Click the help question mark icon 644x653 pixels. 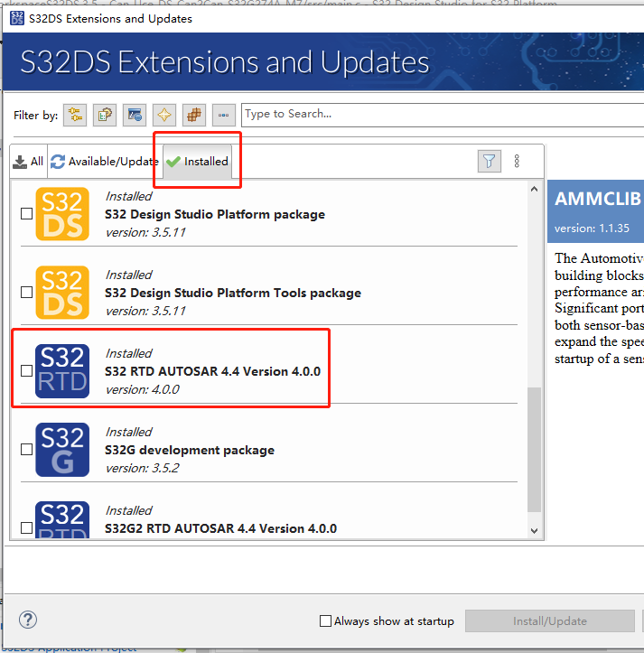click(x=28, y=620)
